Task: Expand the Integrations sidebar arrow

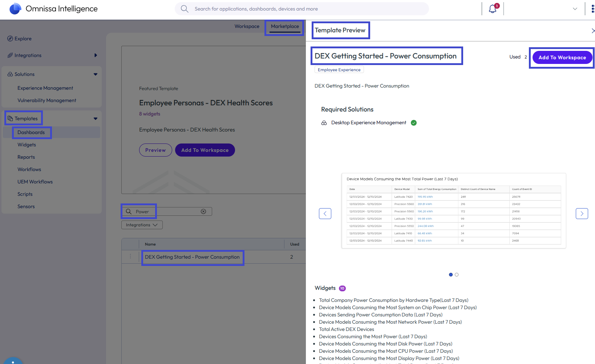Action: click(96, 55)
